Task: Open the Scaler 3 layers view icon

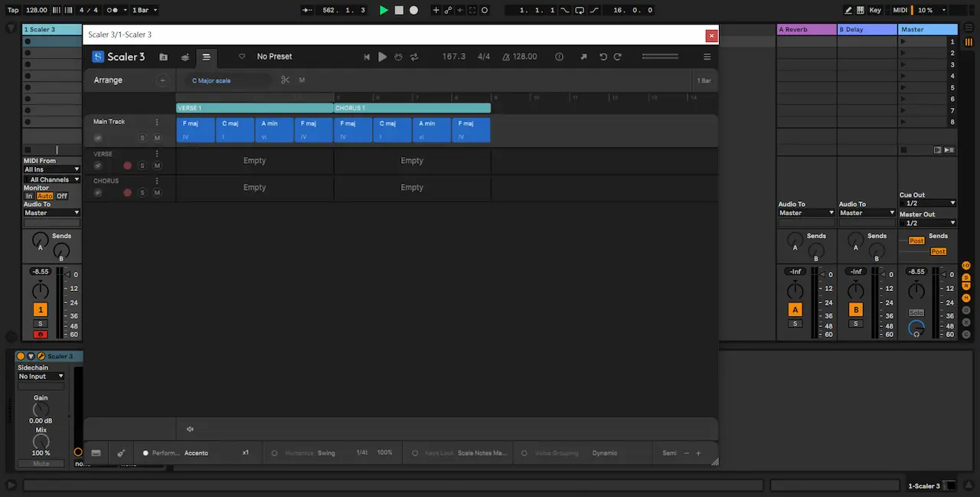Action: pos(185,57)
